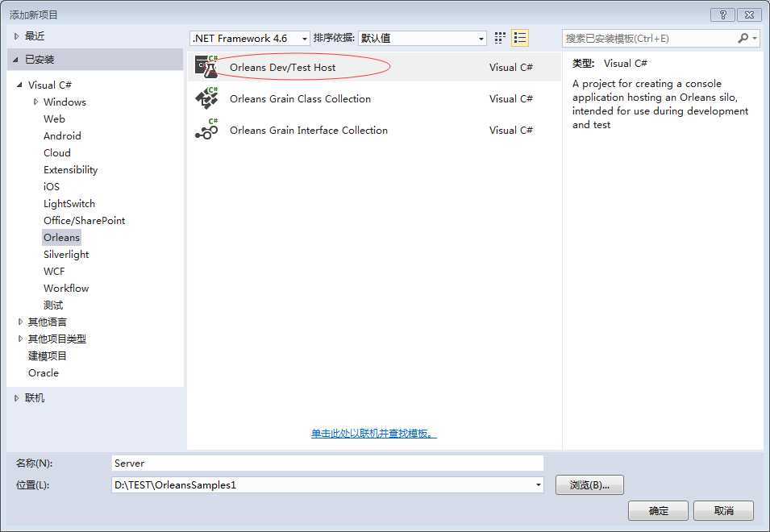Select the 测试 category
Screen dimensions: 770x532
[x=53, y=305]
